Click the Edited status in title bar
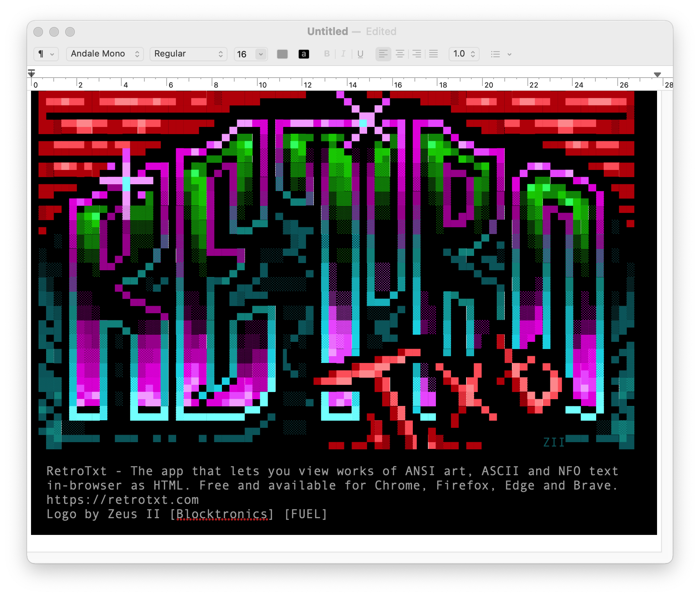Screen dimensions: 700x597 tap(381, 31)
